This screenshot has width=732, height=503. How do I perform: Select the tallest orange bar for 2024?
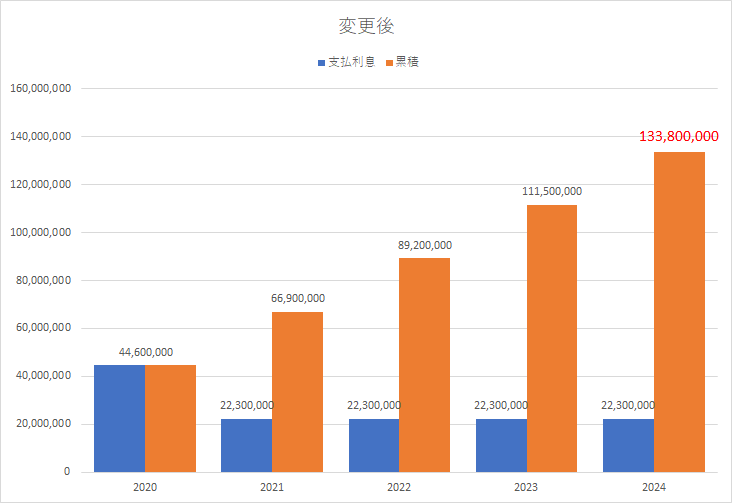pyautogui.click(x=679, y=312)
